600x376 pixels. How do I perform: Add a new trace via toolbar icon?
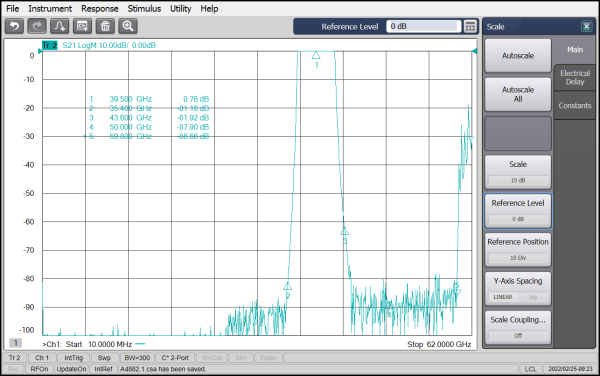point(60,26)
